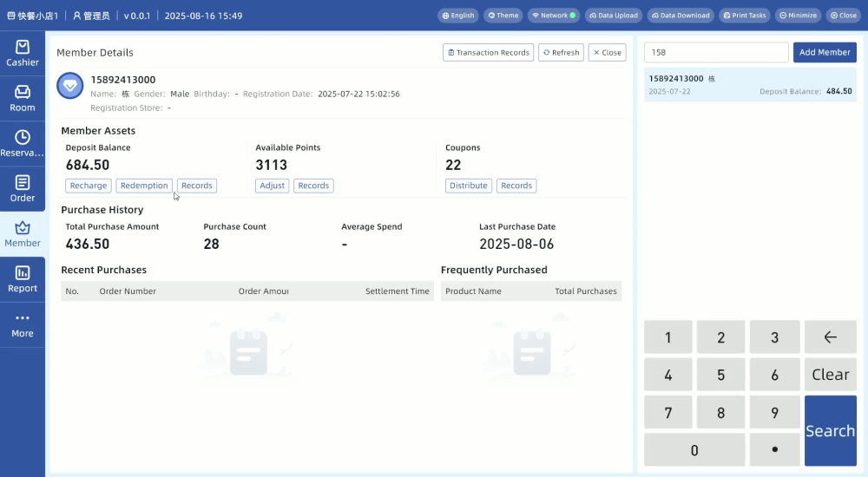868x477 pixels.
Task: Click the administrator user label
Action: tap(91, 16)
